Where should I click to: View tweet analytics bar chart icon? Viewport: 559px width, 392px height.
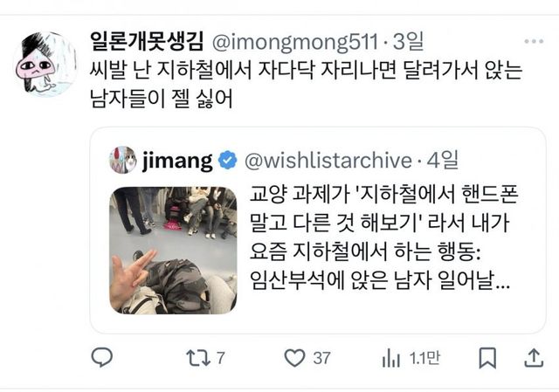click(x=391, y=358)
